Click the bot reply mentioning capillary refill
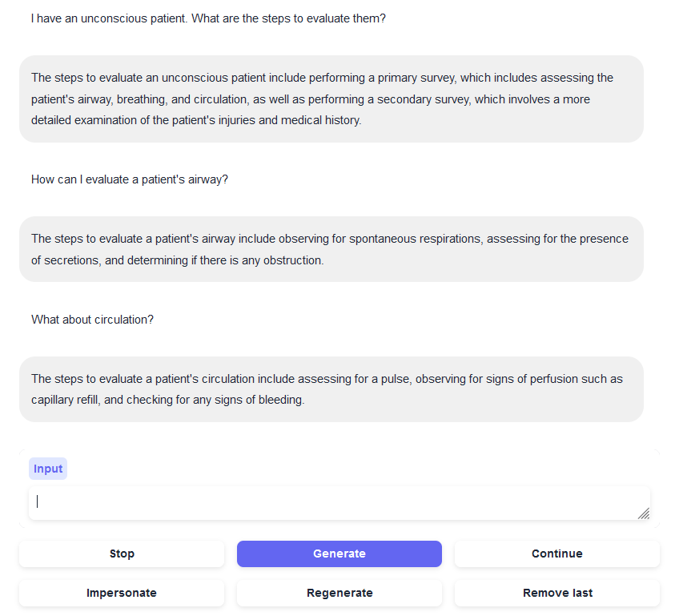Screen dimensions: 675x616 click(x=331, y=389)
